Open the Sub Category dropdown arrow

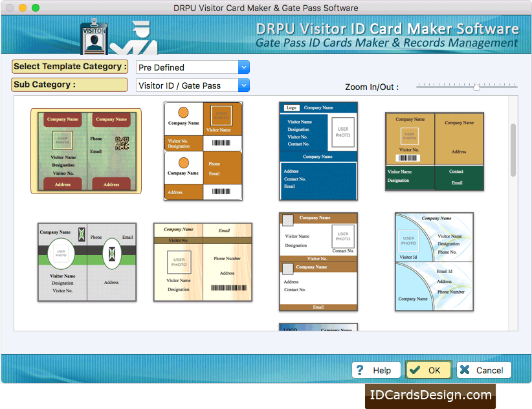tap(243, 85)
